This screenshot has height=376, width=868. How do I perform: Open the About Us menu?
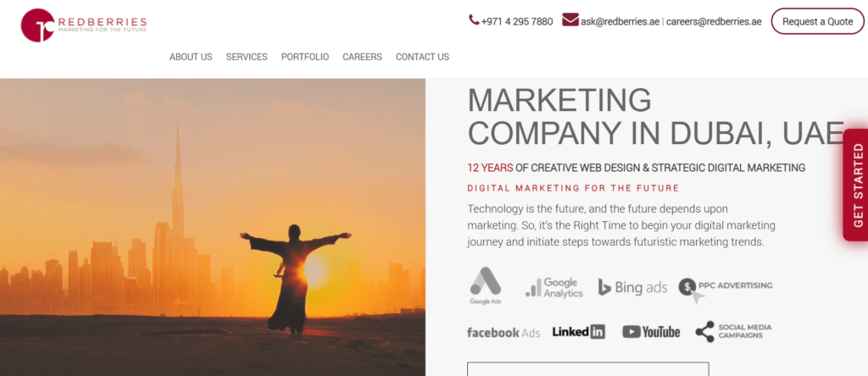(x=191, y=57)
